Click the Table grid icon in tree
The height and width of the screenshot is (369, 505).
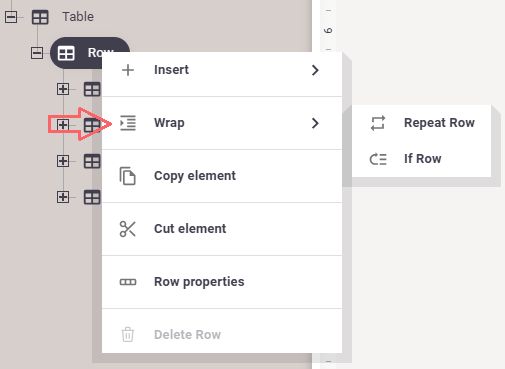pos(40,17)
